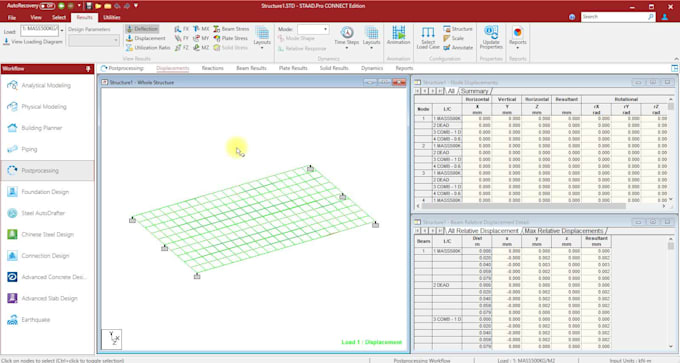The image size is (680, 363).
Task: Open Building Planner workflow
Action: click(x=47, y=128)
